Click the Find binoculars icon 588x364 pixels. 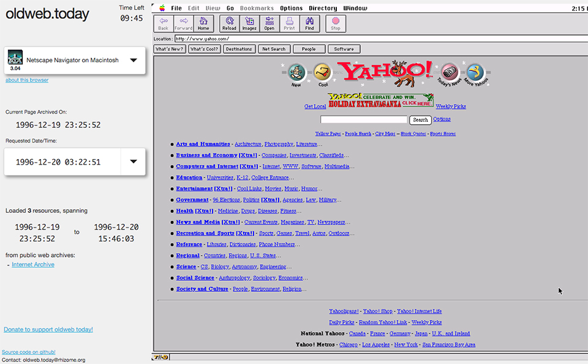(309, 23)
